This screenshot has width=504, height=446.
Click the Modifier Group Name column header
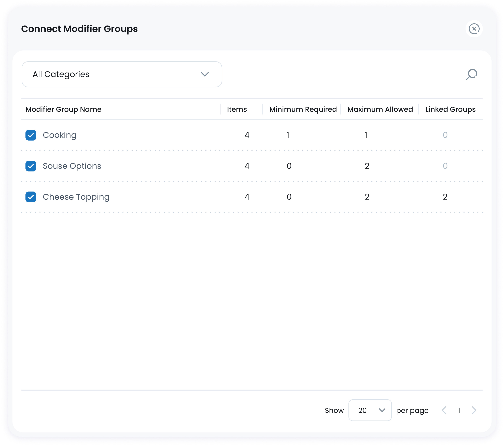coord(63,109)
